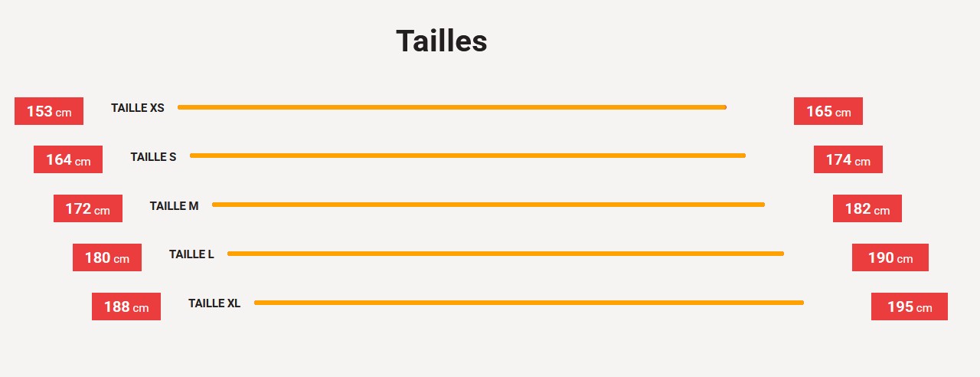Click the TAILLE XS label

pyautogui.click(x=138, y=108)
